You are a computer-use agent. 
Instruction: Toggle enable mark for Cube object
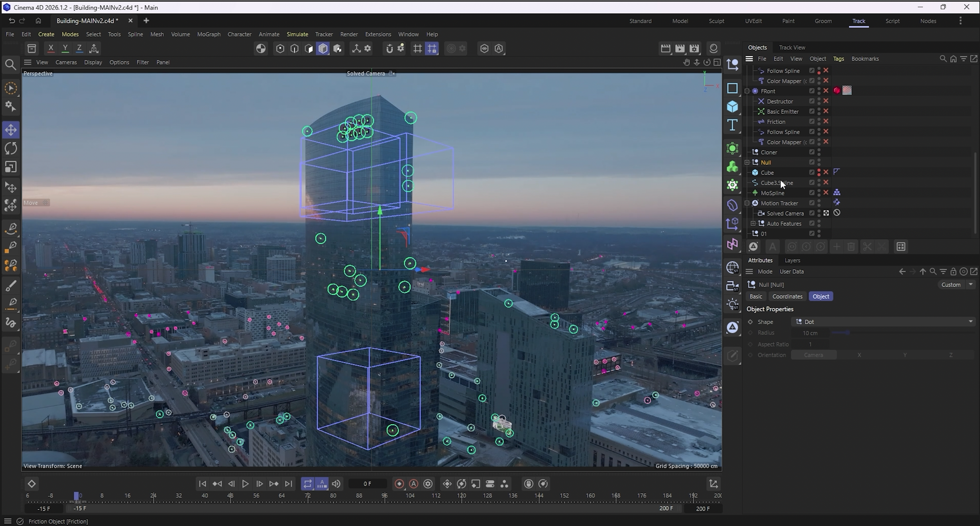click(826, 172)
